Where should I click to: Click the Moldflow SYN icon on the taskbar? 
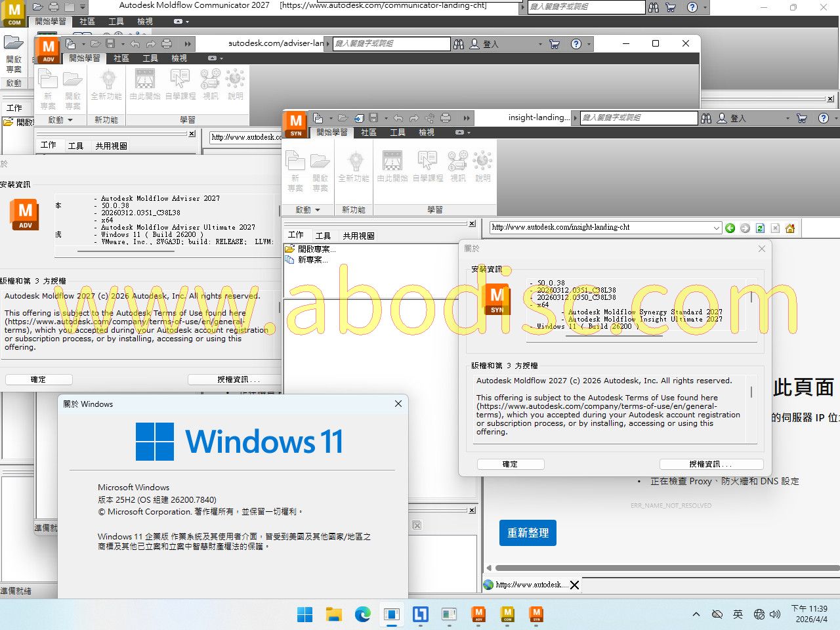536,614
